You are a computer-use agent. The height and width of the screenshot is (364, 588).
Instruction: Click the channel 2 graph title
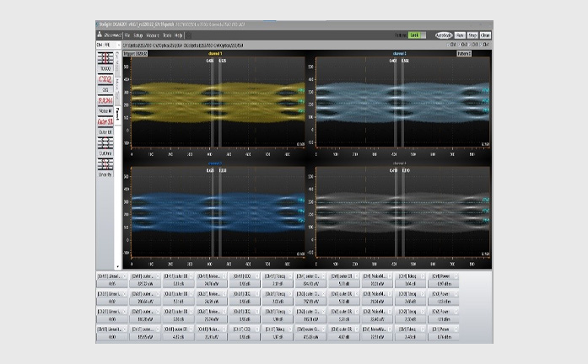pos(399,54)
